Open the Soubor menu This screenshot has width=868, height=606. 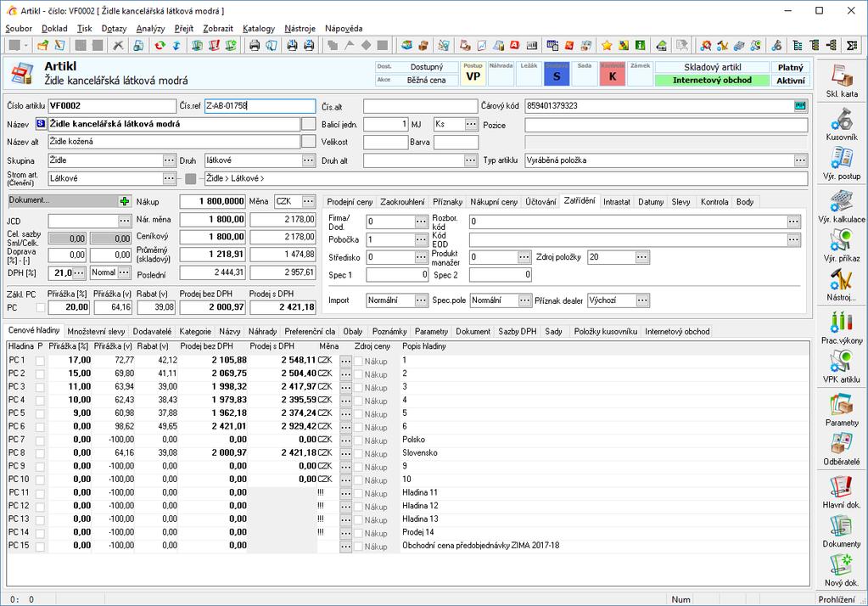pyautogui.click(x=19, y=28)
